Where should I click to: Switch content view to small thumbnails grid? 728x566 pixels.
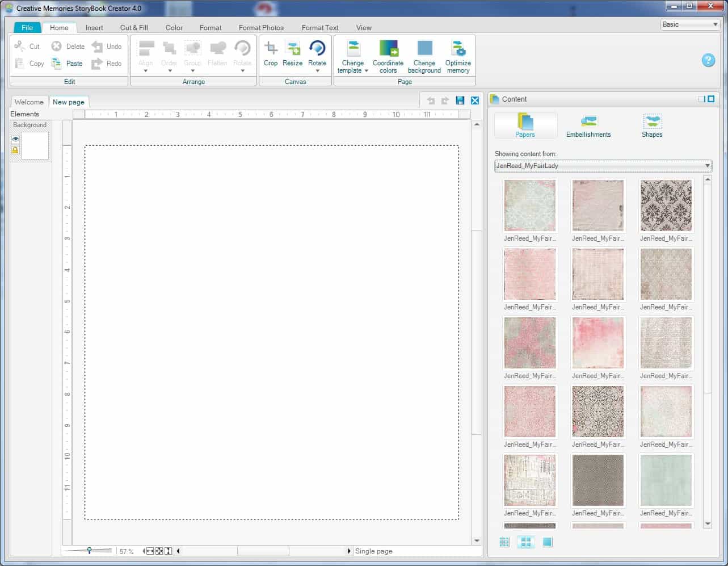coord(504,542)
